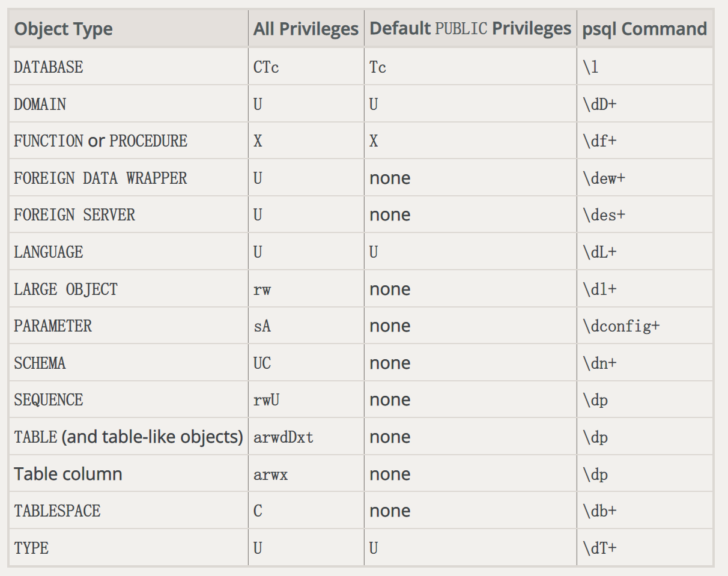728x576 pixels.
Task: Click the Default PUBLIC Privileges header
Action: [470, 29]
